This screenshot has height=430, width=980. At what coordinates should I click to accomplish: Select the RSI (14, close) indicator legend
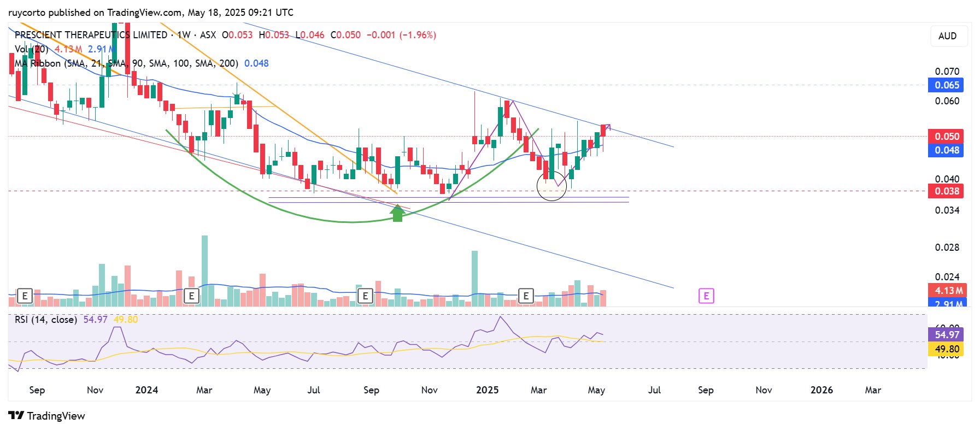46,320
